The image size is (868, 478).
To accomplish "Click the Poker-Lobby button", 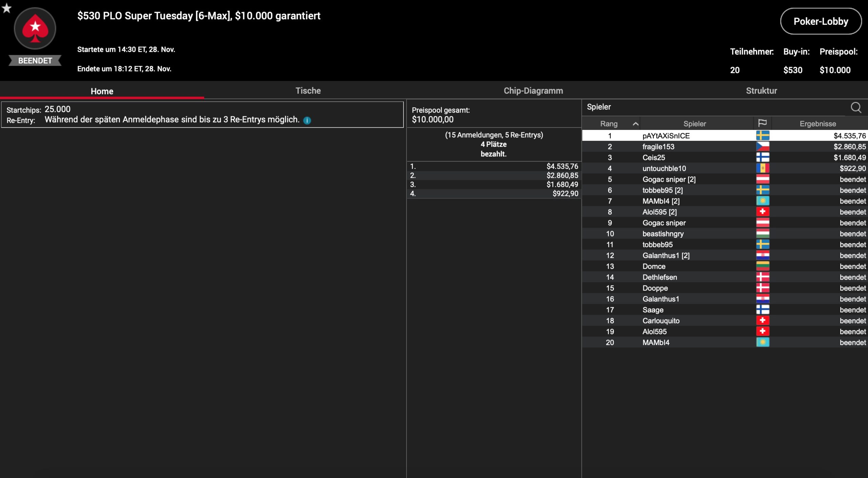I will pyautogui.click(x=821, y=21).
